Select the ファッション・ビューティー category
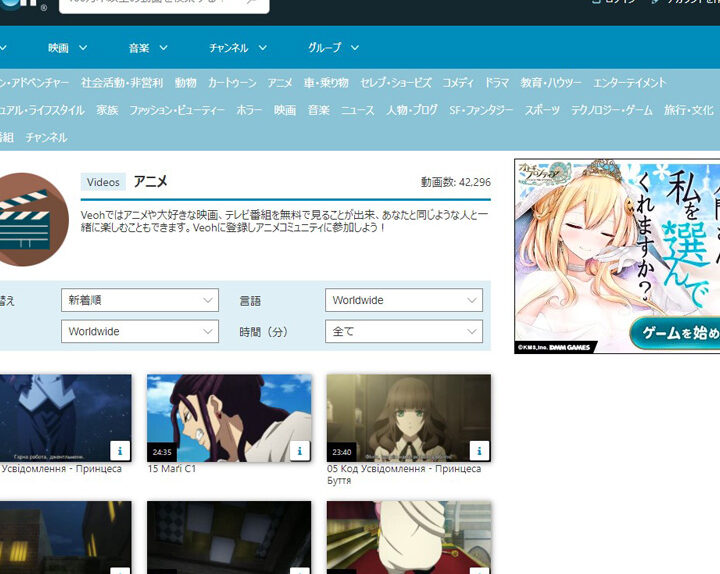 177,110
